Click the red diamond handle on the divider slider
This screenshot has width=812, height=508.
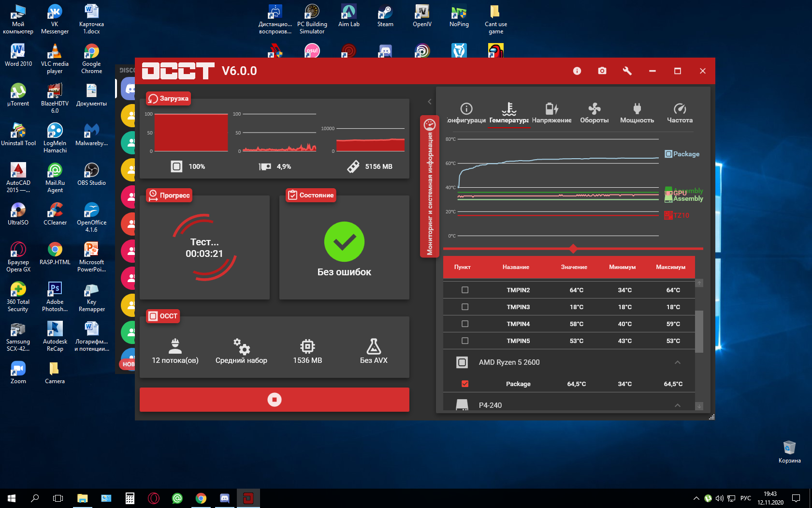(573, 249)
